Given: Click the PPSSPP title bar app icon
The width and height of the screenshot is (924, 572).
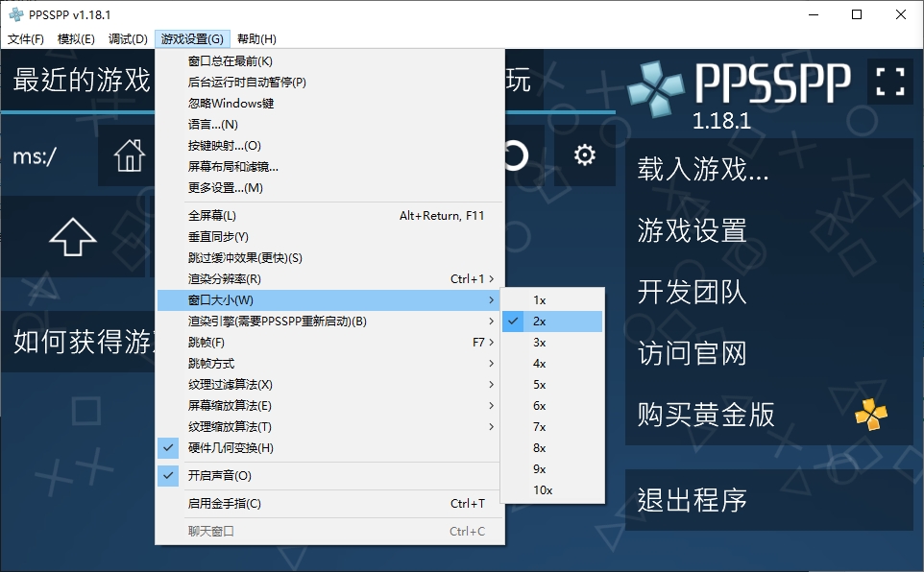Looking at the screenshot, I should point(15,14).
